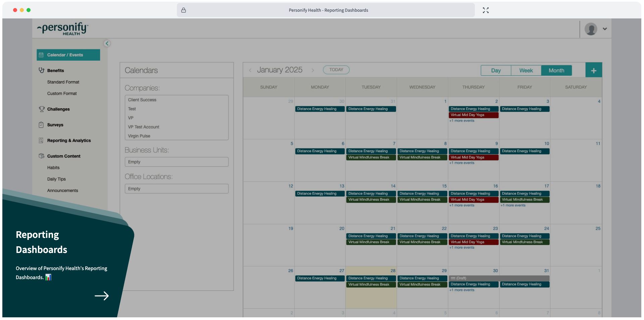
Task: Switch to Week view
Action: click(x=526, y=70)
